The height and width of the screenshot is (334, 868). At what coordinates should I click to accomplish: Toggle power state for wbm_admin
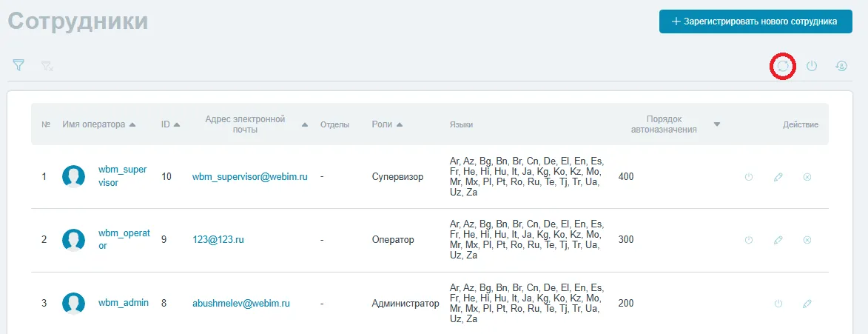click(778, 304)
